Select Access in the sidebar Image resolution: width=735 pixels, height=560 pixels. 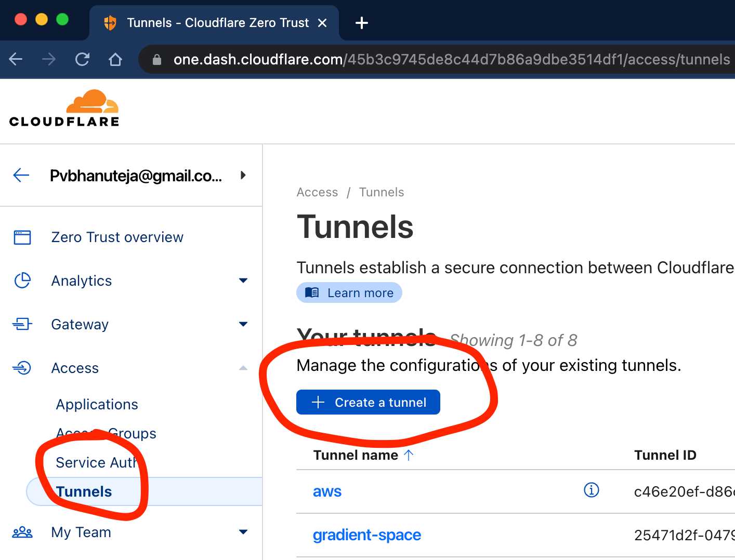(75, 368)
